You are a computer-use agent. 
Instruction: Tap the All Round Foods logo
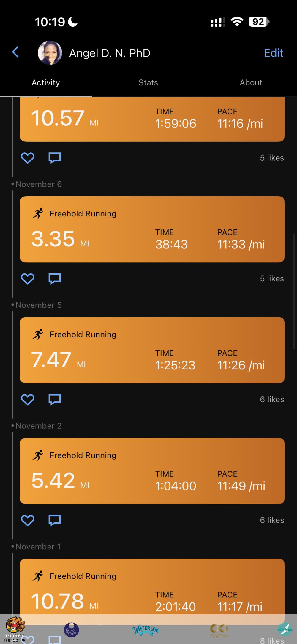(x=71, y=630)
